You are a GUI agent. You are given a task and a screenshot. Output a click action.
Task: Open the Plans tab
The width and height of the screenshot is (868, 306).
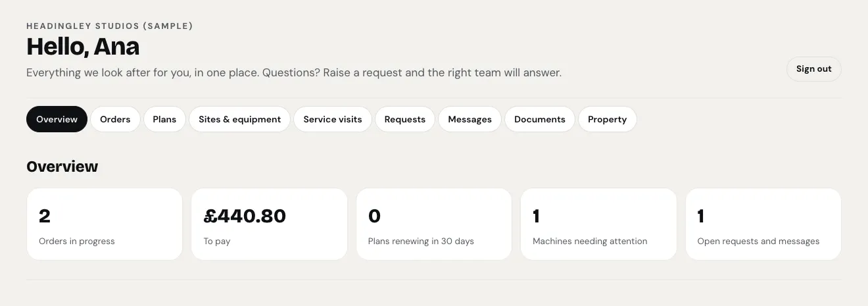tap(164, 119)
